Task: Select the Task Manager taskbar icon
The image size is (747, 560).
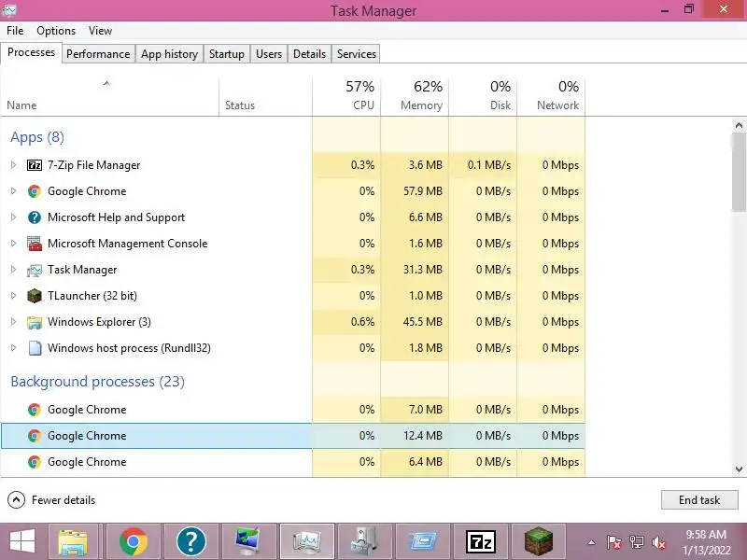Action: 307,541
